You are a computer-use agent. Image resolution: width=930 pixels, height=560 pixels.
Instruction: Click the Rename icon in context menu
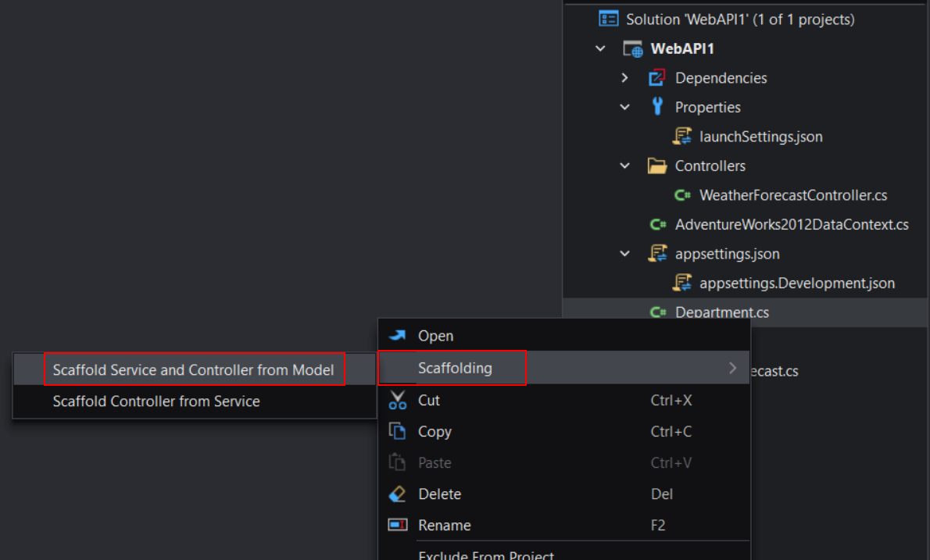coord(398,526)
